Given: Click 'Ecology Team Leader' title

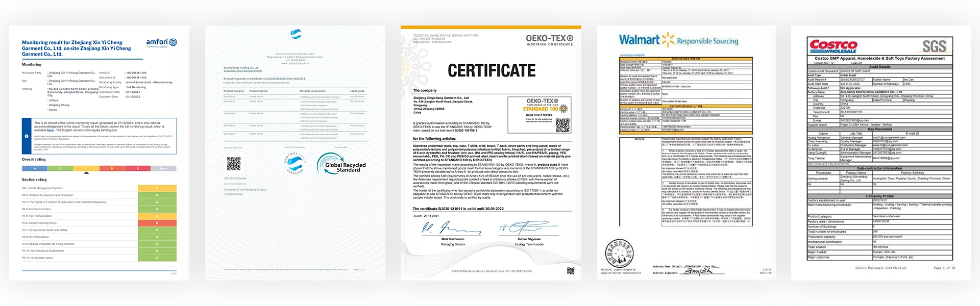Looking at the screenshot, I should point(529,244).
